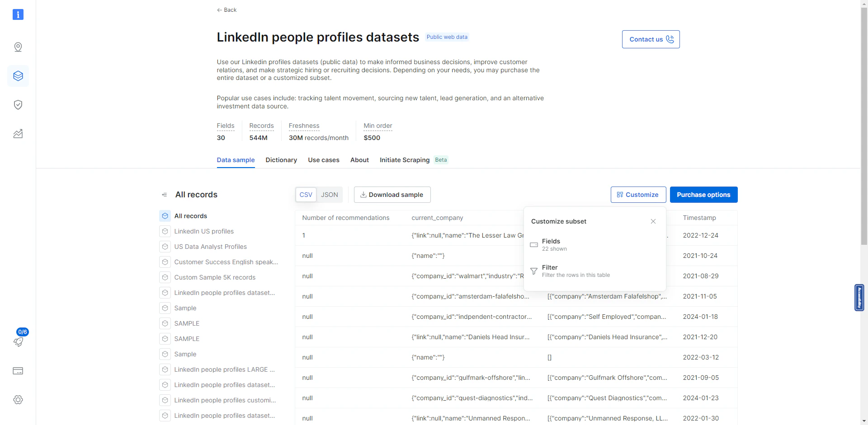The height and width of the screenshot is (425, 868).
Task: Open the Dictionary tab
Action: (x=281, y=160)
